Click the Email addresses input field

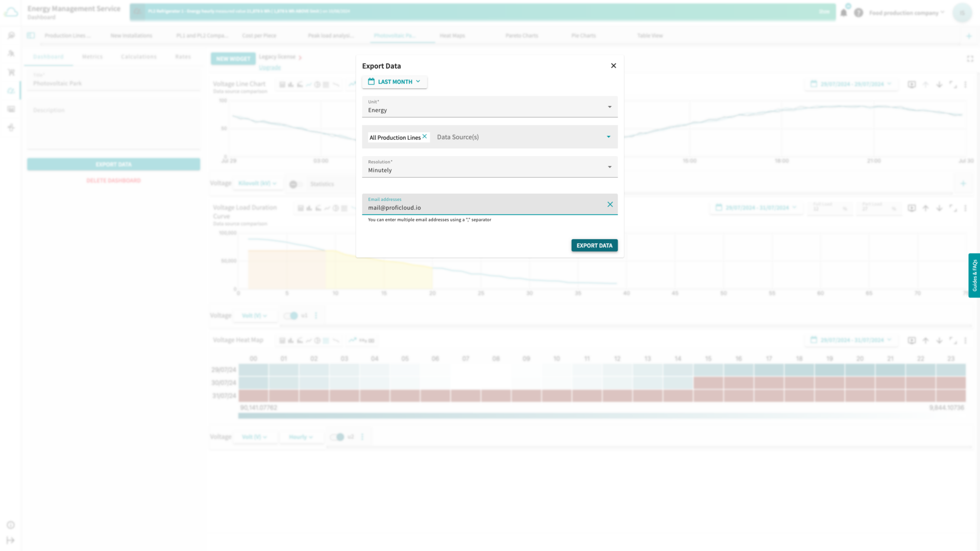click(x=485, y=207)
